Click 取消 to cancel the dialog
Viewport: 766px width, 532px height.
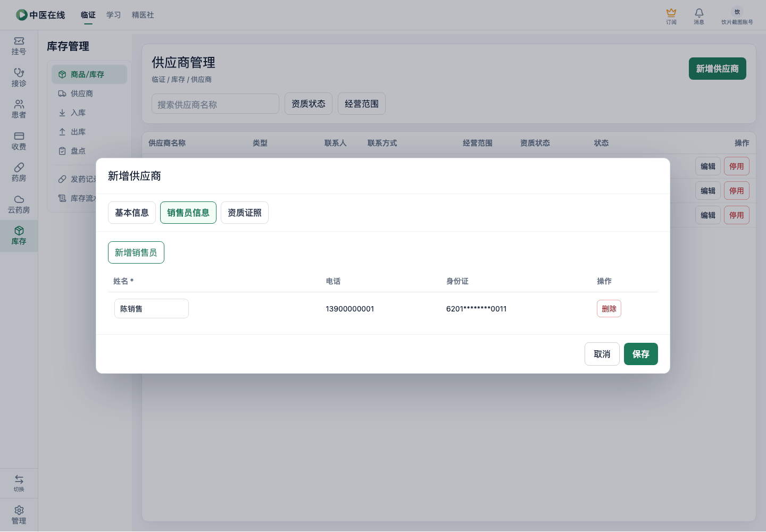pos(602,354)
